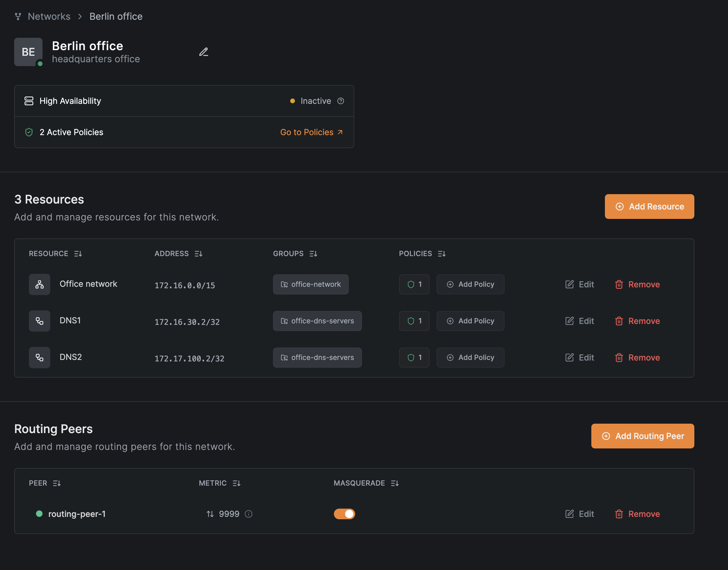
Task: Click the High Availability help question icon
Action: point(340,101)
